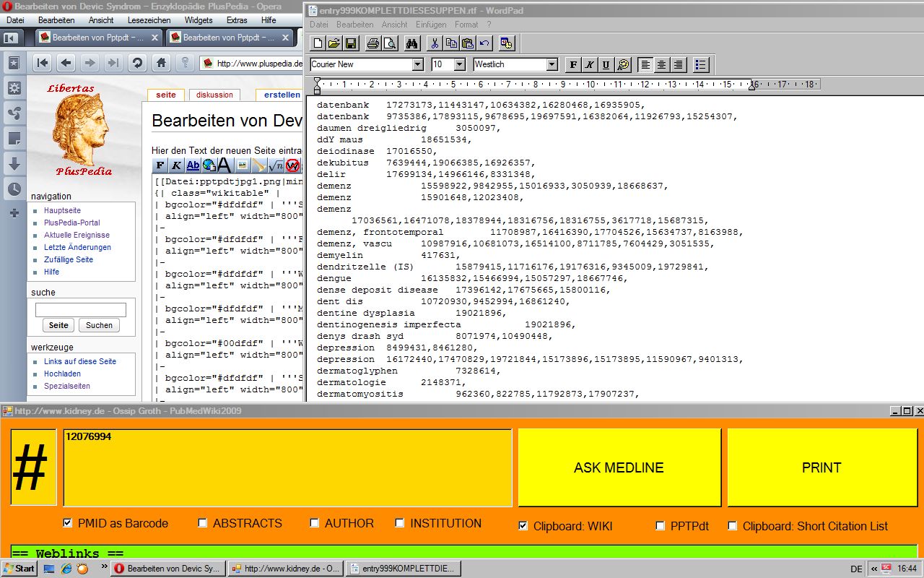Toggle underline U button in WordPad
Screen dimensions: 924x578
pyautogui.click(x=606, y=65)
